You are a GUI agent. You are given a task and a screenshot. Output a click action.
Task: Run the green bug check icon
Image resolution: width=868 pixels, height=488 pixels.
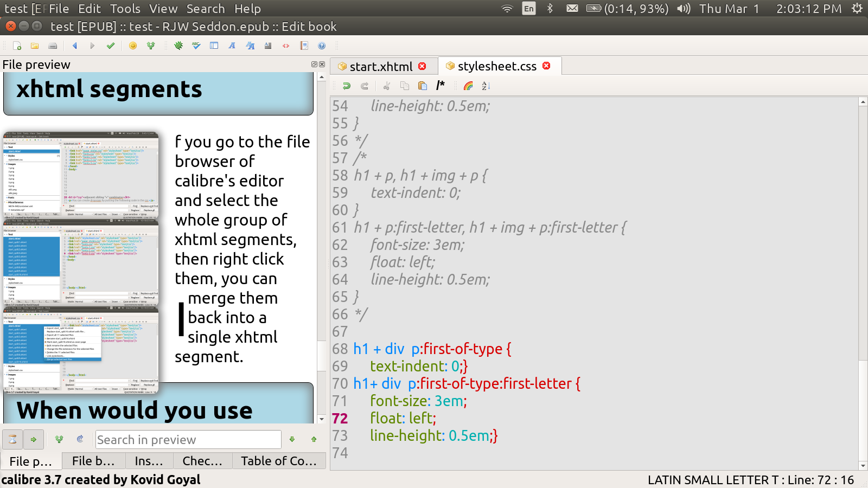[178, 46]
